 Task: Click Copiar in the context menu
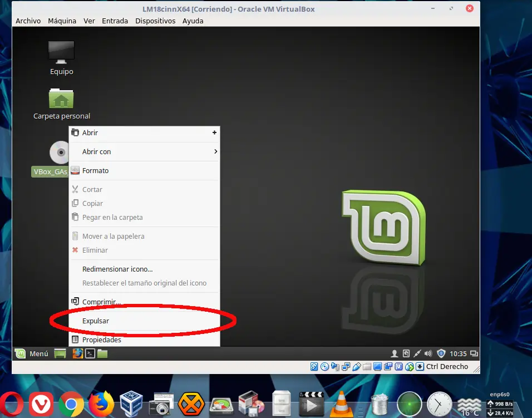point(144,203)
